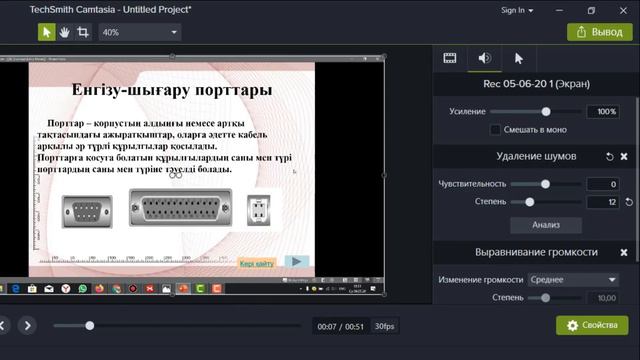Click the Чувствительность slider handle
The height and width of the screenshot is (360, 640).
coord(545,184)
